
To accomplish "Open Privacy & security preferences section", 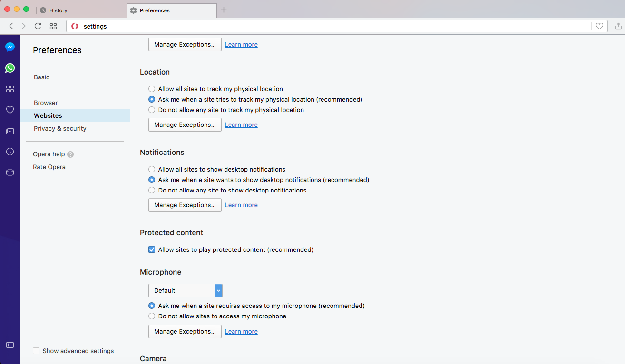I will (x=60, y=128).
